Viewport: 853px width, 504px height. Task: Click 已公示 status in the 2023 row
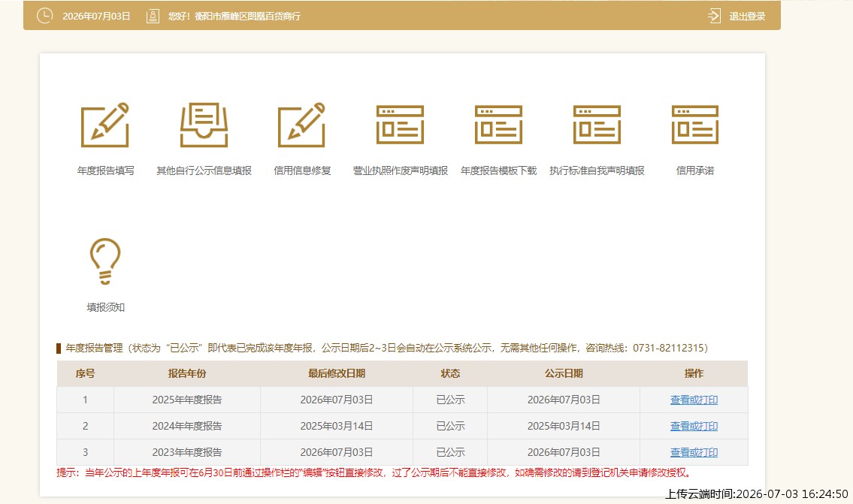coord(450,452)
